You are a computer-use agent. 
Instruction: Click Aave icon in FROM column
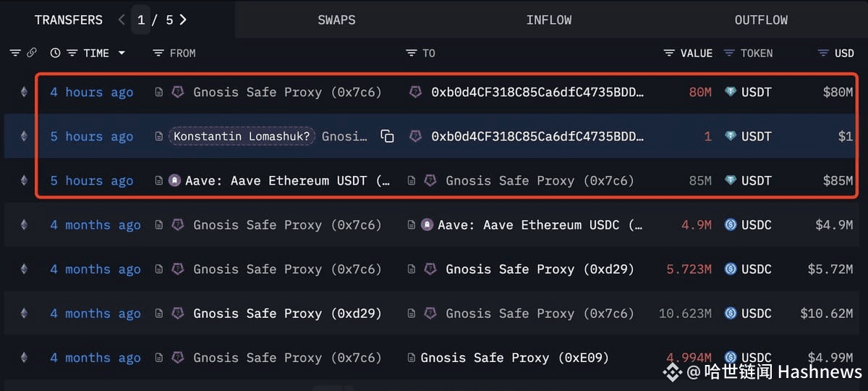[174, 180]
